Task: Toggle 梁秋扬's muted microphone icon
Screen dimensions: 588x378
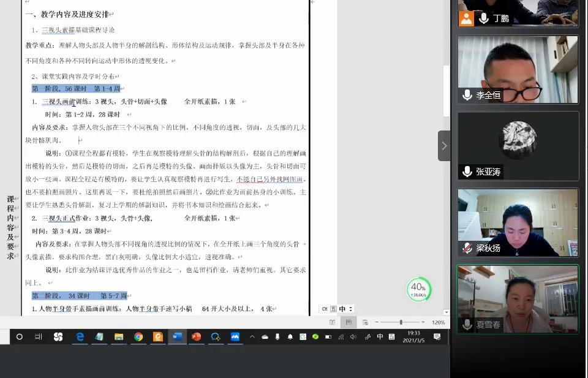Action: pyautogui.click(x=467, y=248)
